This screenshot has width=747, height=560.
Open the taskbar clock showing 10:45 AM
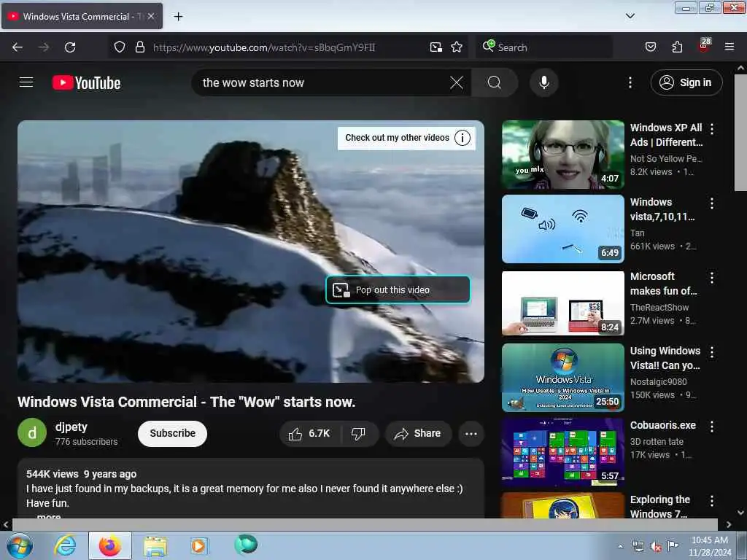(710, 546)
